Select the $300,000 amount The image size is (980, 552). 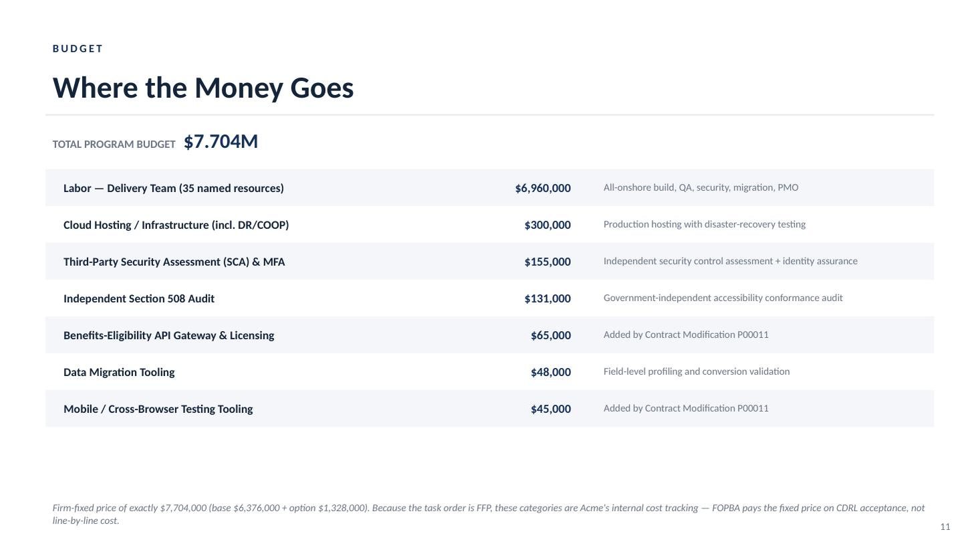[x=547, y=225]
